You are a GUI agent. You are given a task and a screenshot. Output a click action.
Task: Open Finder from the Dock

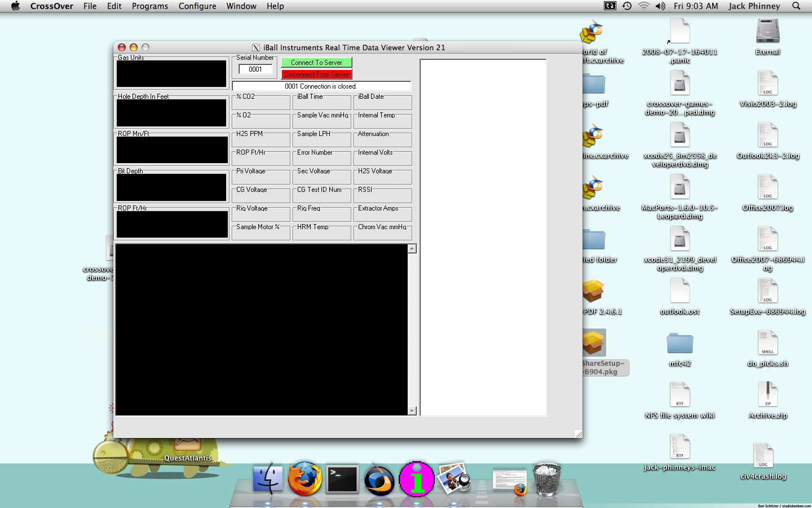268,479
